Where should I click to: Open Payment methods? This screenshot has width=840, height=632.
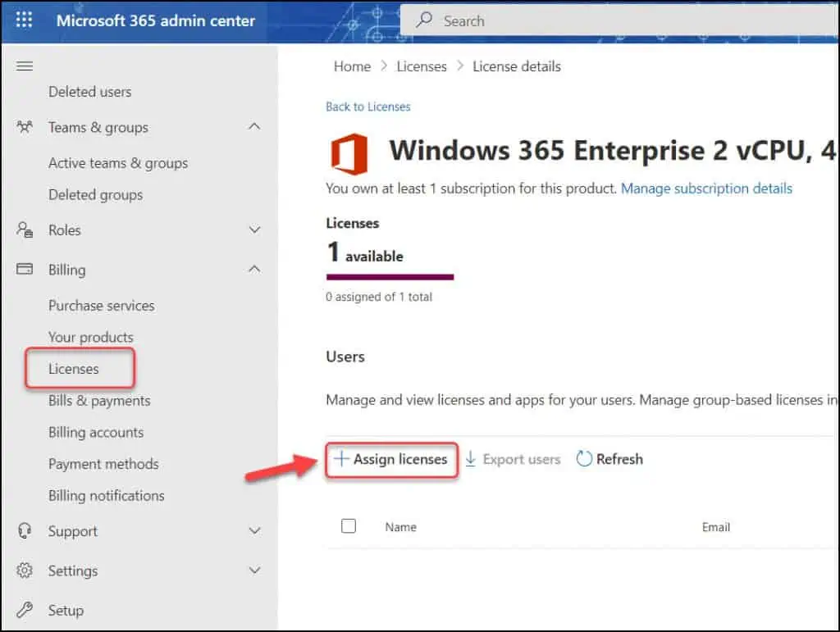click(103, 463)
